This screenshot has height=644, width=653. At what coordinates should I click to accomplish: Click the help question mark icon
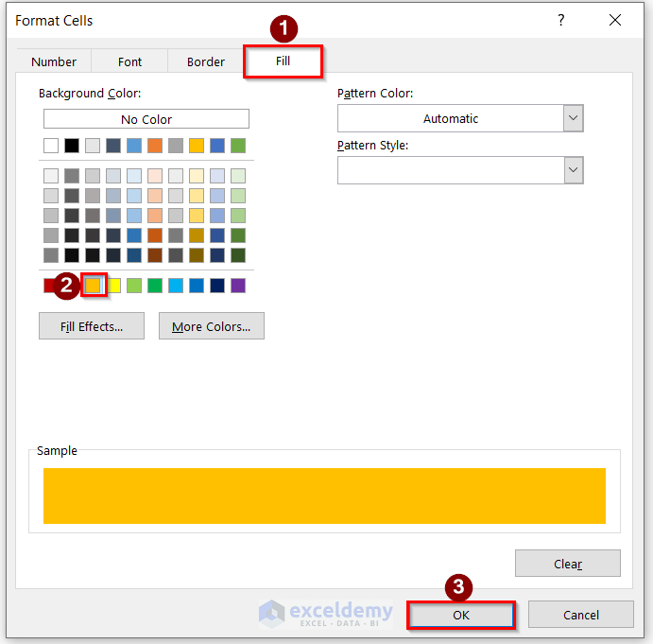pos(561,20)
